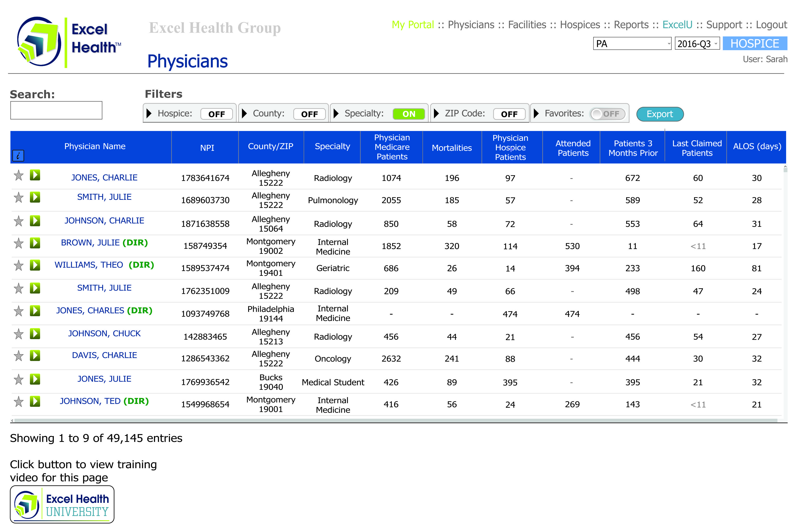Turn off the Specialty filter
Viewport: 805px width, 532px height.
tap(408, 114)
